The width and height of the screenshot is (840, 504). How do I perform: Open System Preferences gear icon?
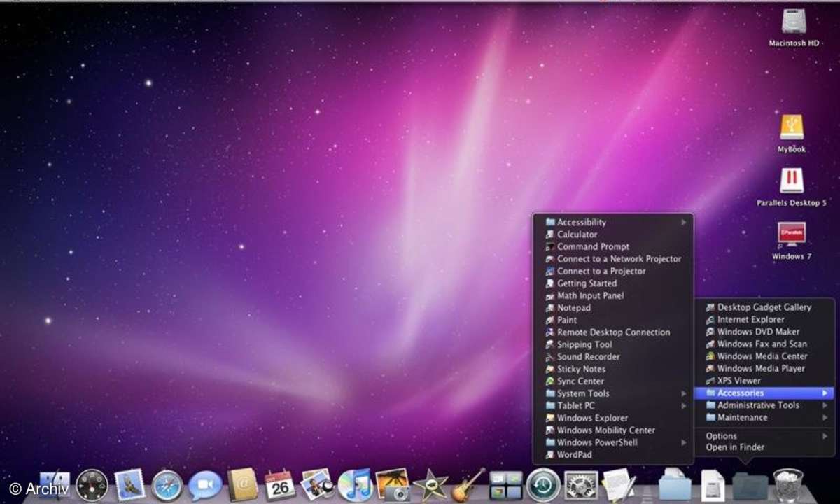tap(581, 484)
